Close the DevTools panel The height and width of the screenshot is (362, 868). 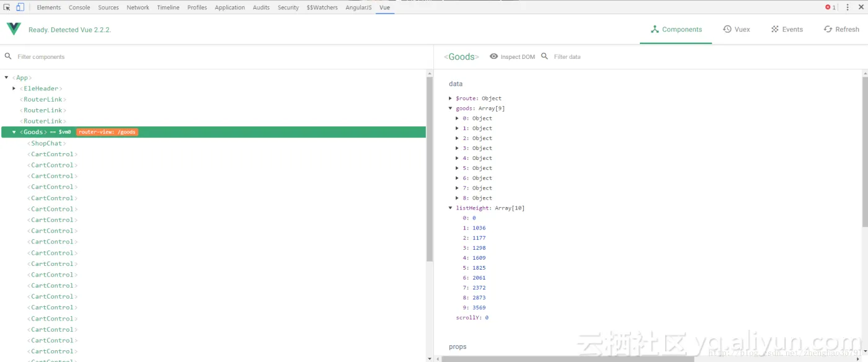pos(861,7)
